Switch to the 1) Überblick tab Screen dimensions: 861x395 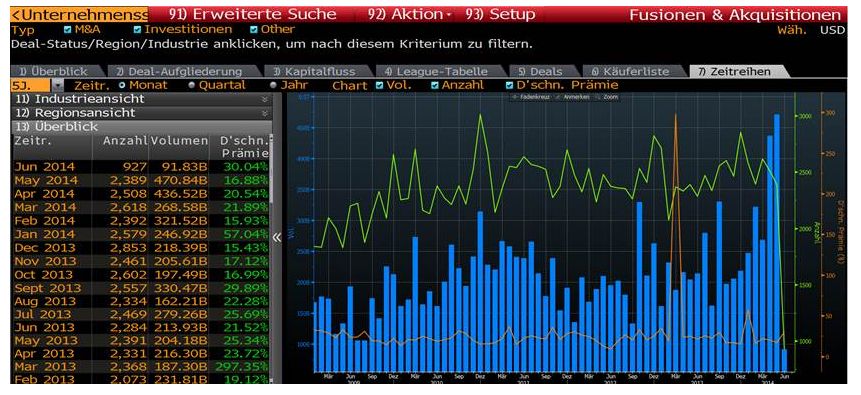click(57, 71)
